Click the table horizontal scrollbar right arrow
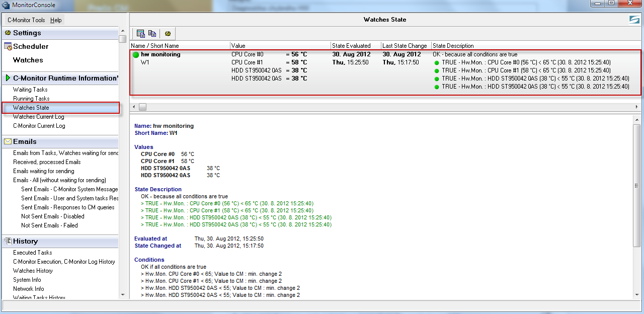The height and width of the screenshot is (314, 644). pyautogui.click(x=638, y=107)
